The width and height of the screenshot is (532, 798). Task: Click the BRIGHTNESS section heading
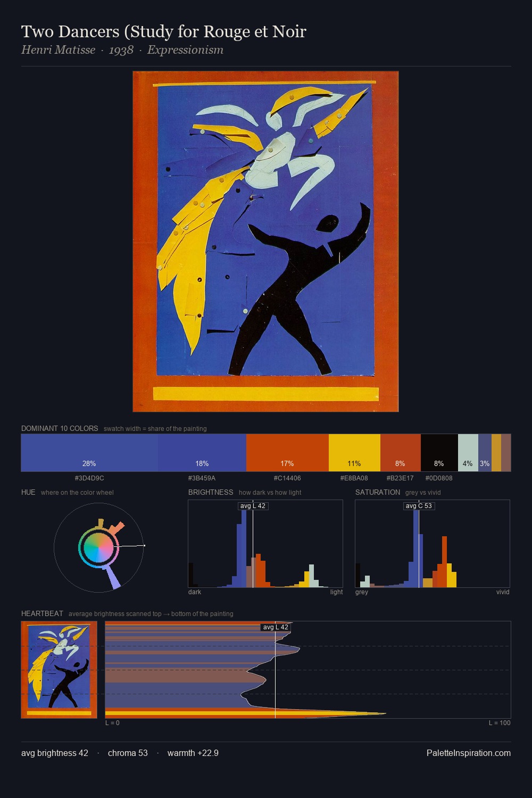click(211, 492)
